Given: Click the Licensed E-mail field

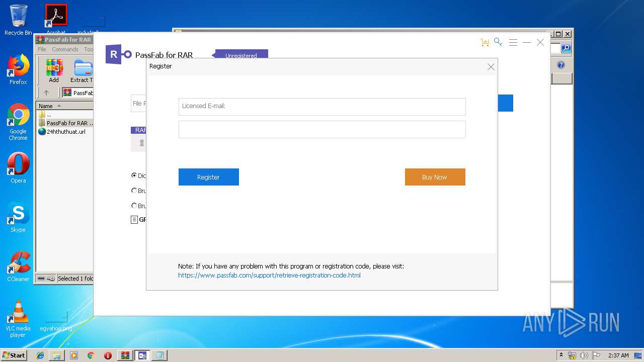Looking at the screenshot, I should coord(322,107).
